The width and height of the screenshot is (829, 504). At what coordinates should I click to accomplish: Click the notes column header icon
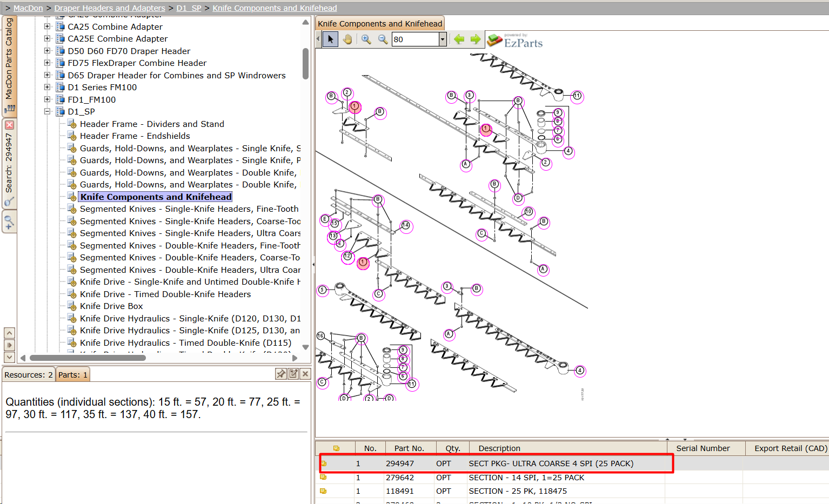tap(336, 448)
